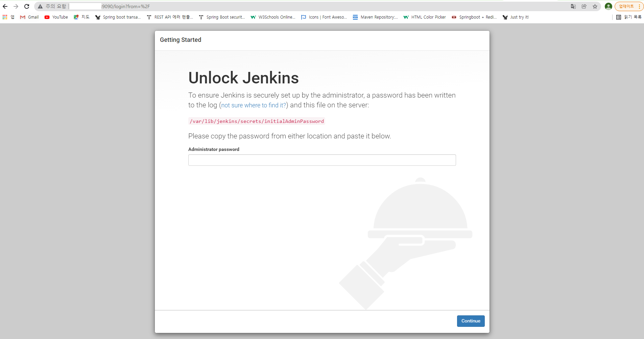
Task: Open the 지도 maps bookmark
Action: point(81,17)
